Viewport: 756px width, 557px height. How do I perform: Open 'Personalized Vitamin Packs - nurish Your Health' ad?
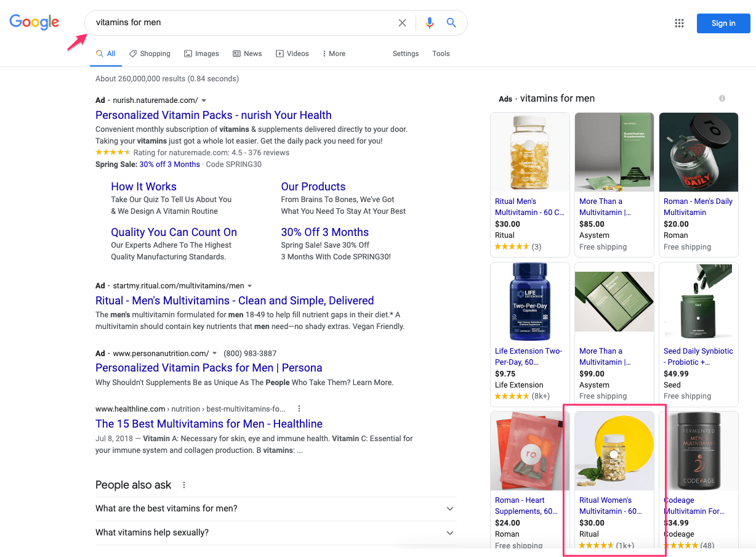[x=214, y=115]
